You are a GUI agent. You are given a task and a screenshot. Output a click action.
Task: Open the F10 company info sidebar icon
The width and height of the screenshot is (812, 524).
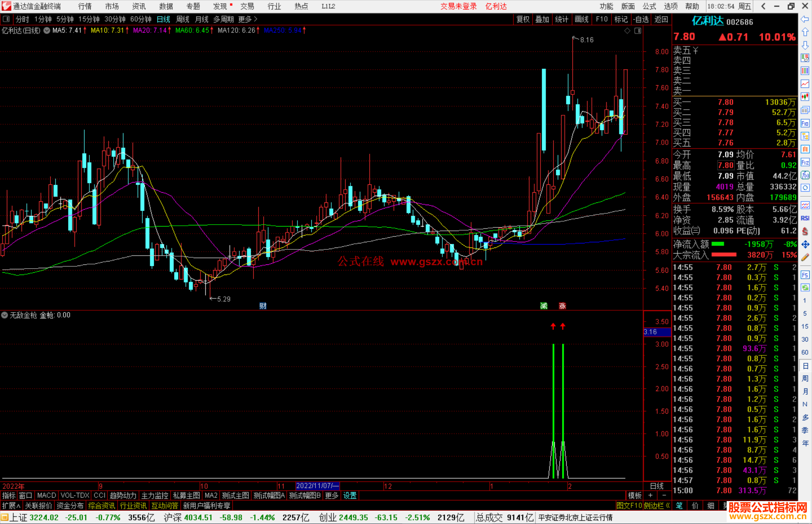pos(805,123)
